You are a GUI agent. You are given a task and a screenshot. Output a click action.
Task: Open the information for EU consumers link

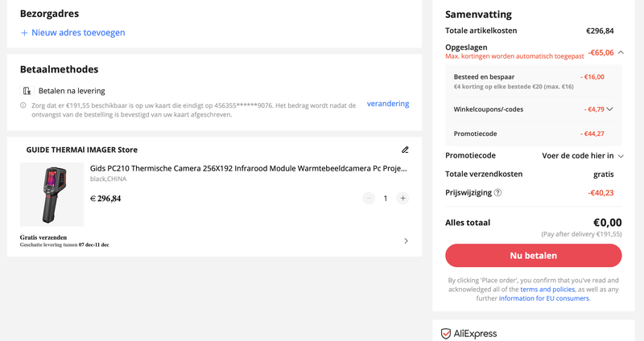tap(543, 298)
